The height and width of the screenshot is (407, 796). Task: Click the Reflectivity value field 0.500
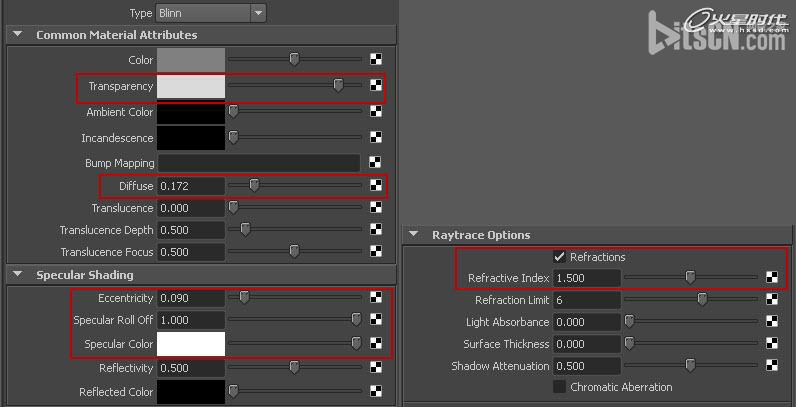pos(191,368)
